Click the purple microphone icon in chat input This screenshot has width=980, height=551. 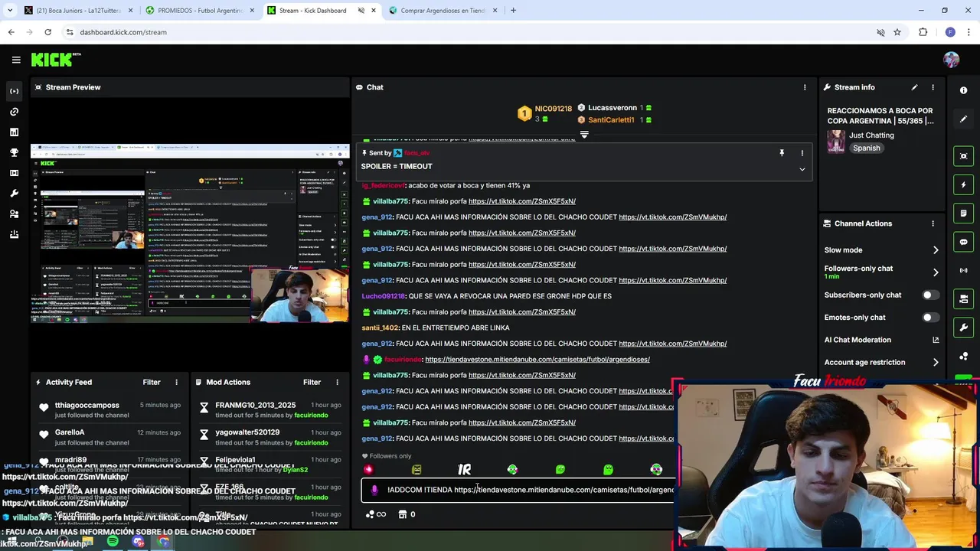[374, 490]
